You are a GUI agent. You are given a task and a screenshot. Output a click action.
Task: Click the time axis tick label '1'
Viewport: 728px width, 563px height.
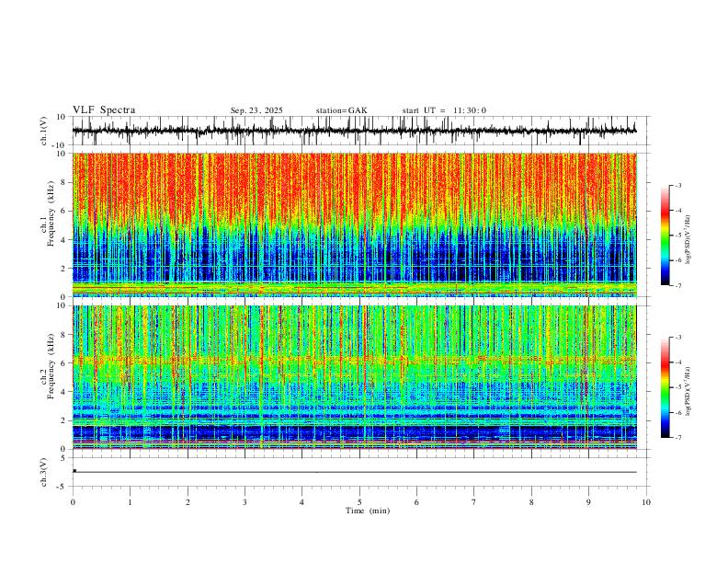click(x=130, y=502)
